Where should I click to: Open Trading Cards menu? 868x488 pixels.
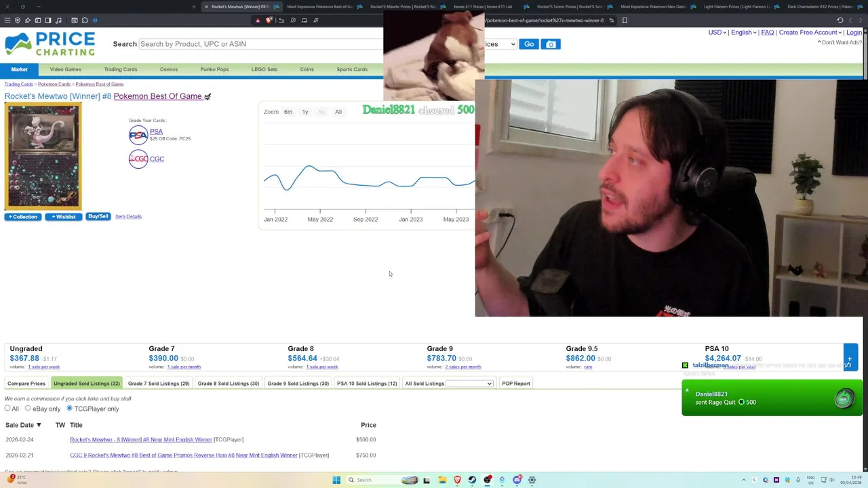point(121,69)
